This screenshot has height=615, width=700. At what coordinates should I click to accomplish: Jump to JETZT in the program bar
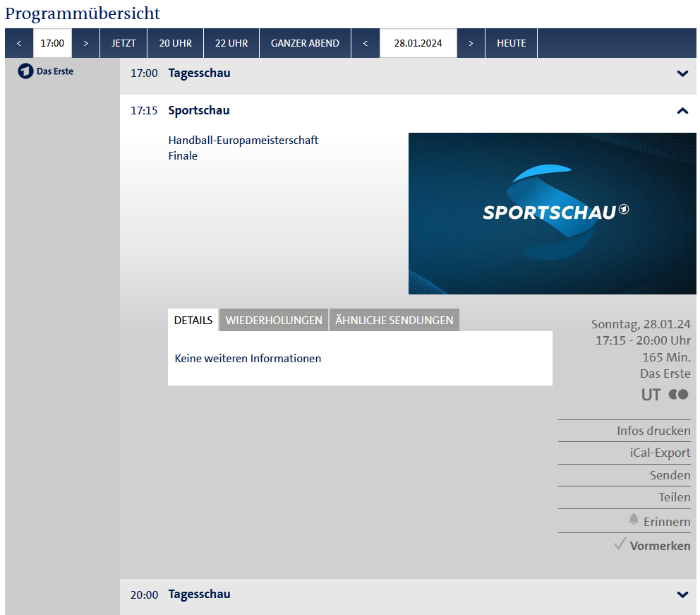pyautogui.click(x=123, y=43)
